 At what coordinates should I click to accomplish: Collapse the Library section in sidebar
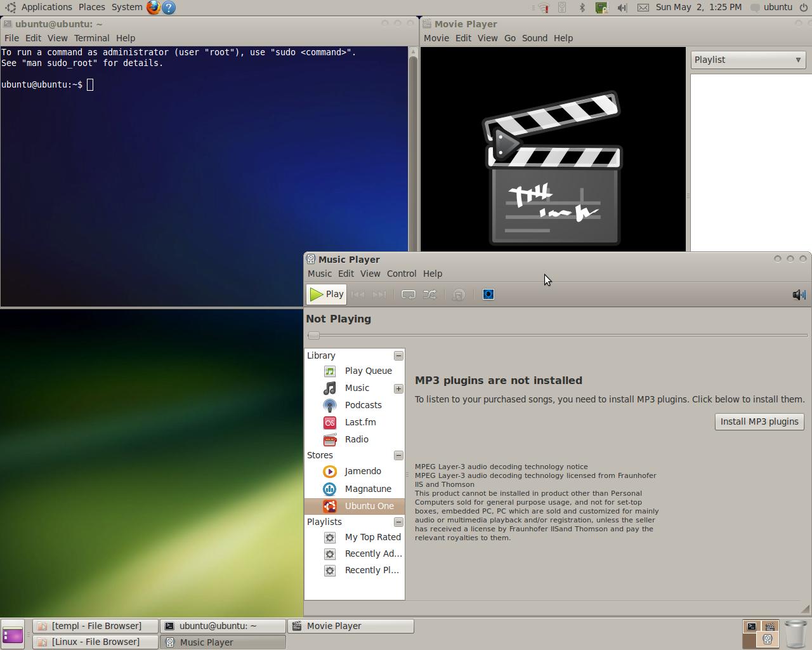click(x=398, y=356)
